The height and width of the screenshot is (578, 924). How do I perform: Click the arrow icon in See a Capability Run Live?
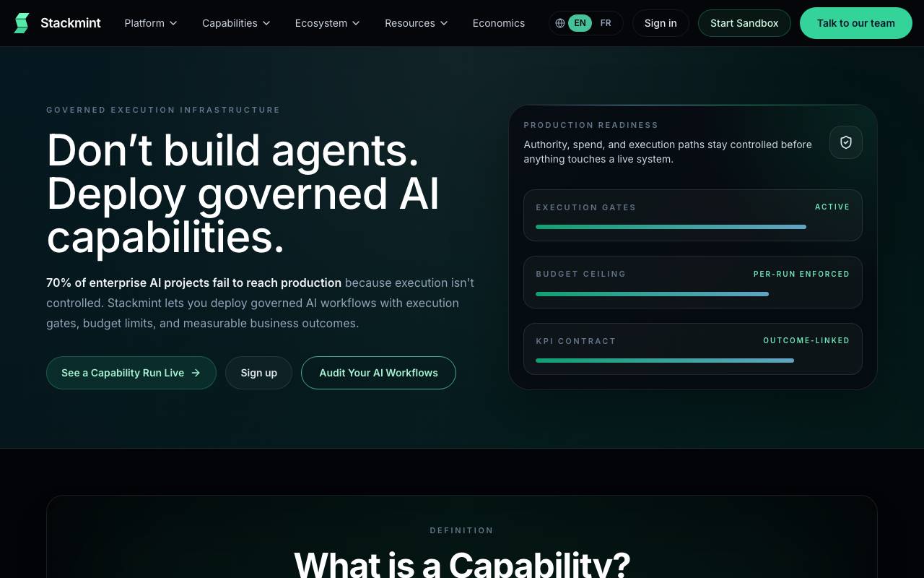[196, 373]
